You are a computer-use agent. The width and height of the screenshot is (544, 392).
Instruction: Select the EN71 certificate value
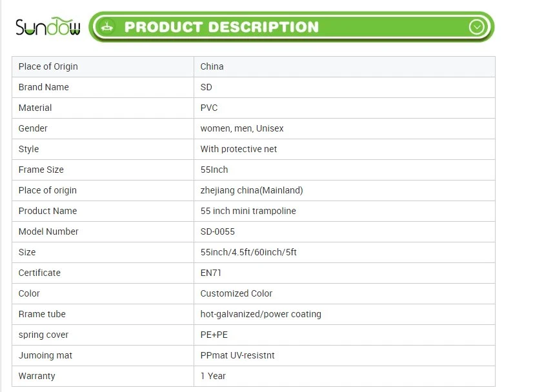(x=210, y=273)
